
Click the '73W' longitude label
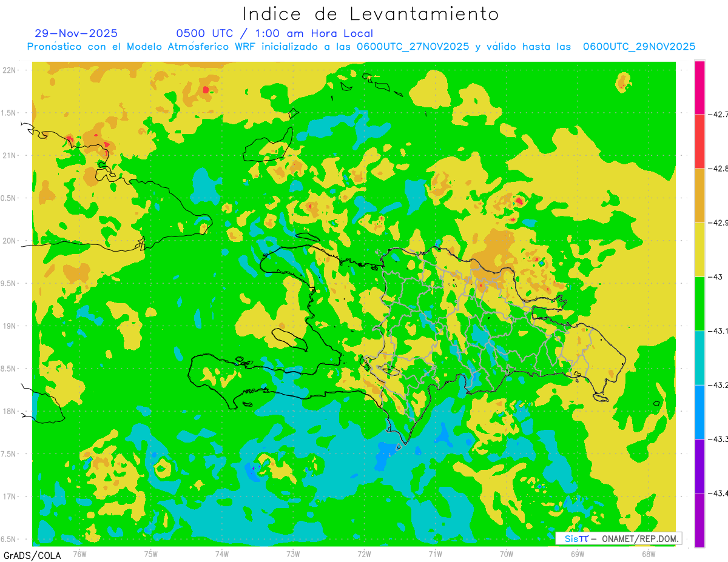tap(293, 554)
